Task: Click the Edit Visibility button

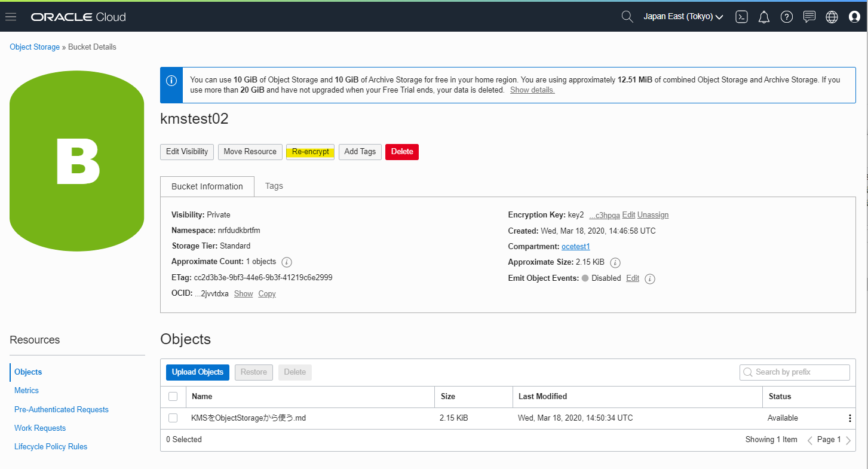Action: pyautogui.click(x=187, y=152)
